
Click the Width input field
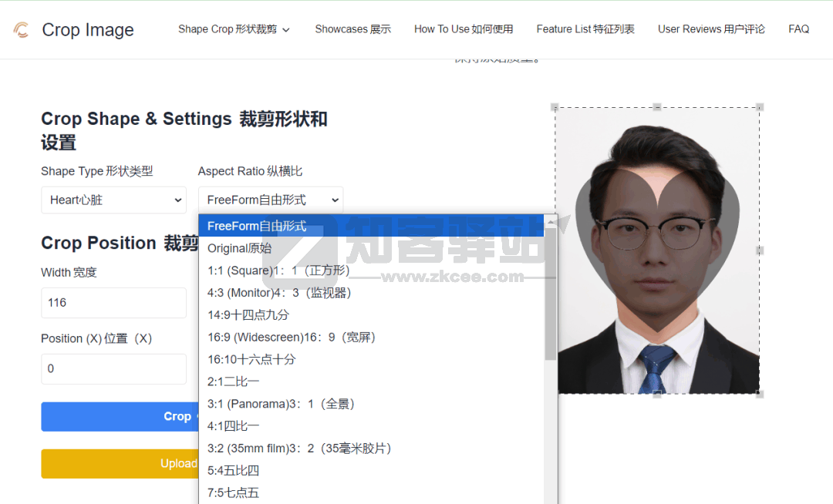113,303
